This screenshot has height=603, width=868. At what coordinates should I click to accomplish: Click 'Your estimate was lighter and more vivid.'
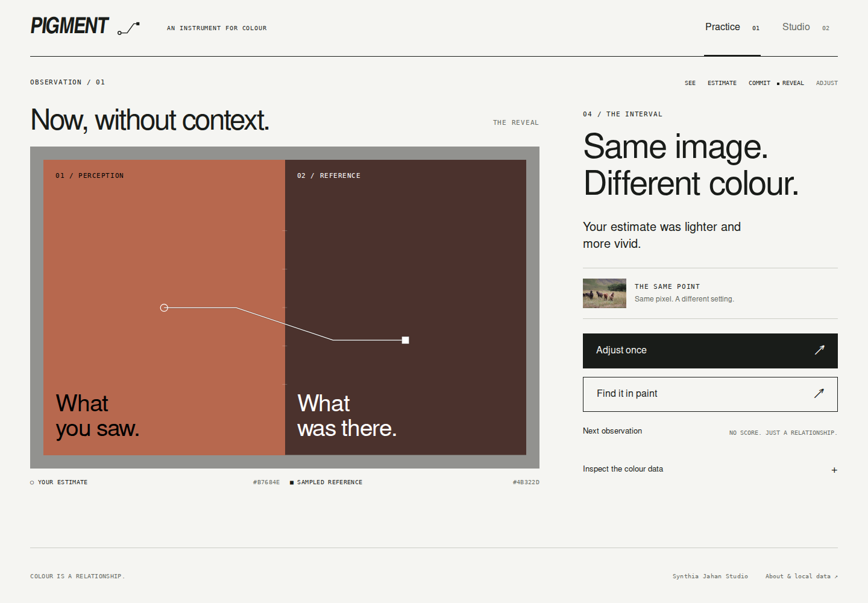pyautogui.click(x=662, y=235)
